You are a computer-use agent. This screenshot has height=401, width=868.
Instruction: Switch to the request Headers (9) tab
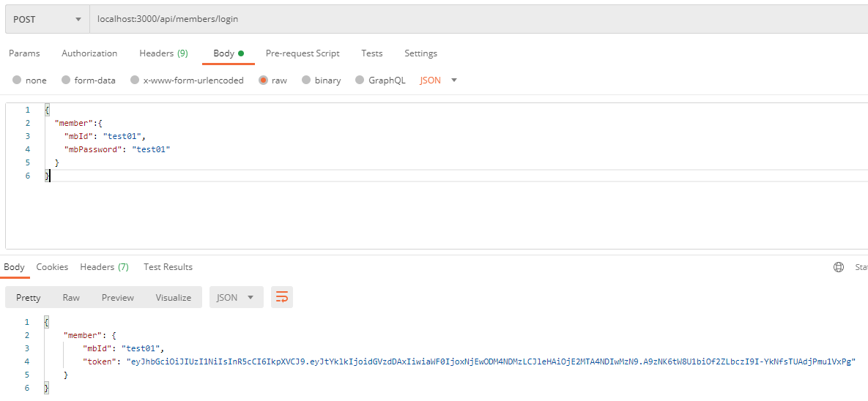tap(163, 53)
